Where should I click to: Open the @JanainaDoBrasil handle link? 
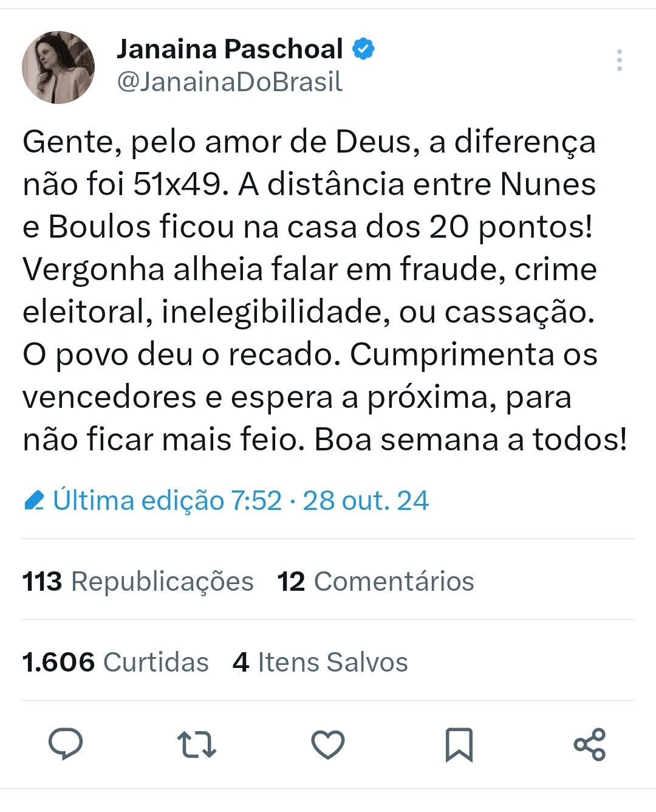[x=230, y=82]
